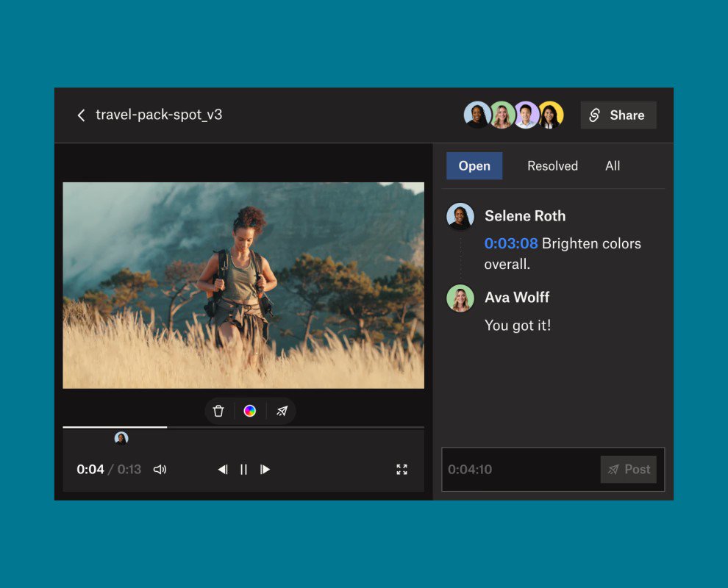
Task: Switch to the Open comments tab
Action: point(474,165)
